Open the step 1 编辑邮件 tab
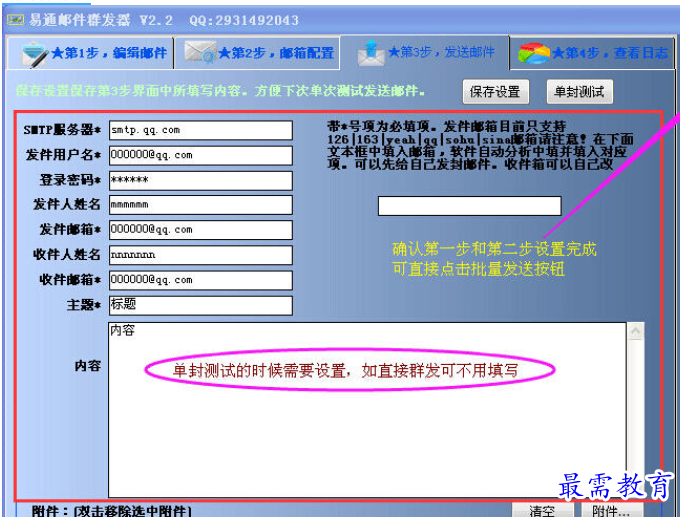 pos(91,53)
